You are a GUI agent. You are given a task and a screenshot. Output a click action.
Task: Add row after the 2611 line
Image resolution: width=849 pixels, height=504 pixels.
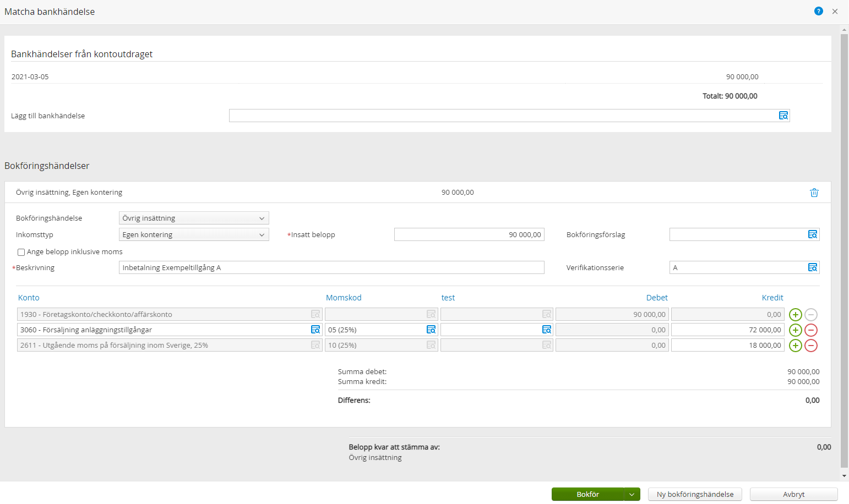795,346
